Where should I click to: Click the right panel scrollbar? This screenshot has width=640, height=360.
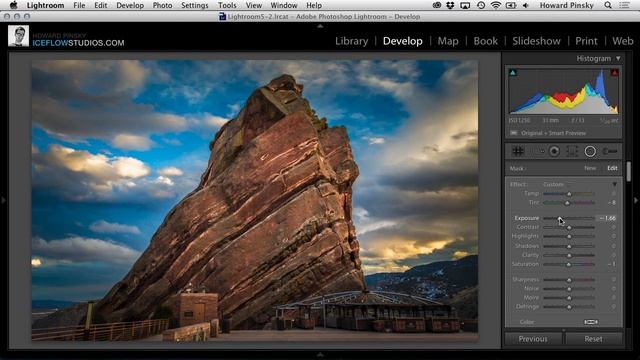(629, 171)
